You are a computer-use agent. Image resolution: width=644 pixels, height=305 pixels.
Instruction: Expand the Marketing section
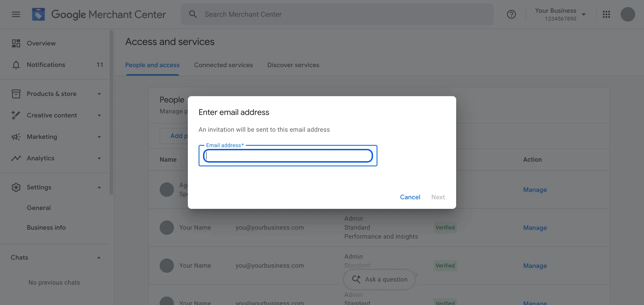pos(99,137)
